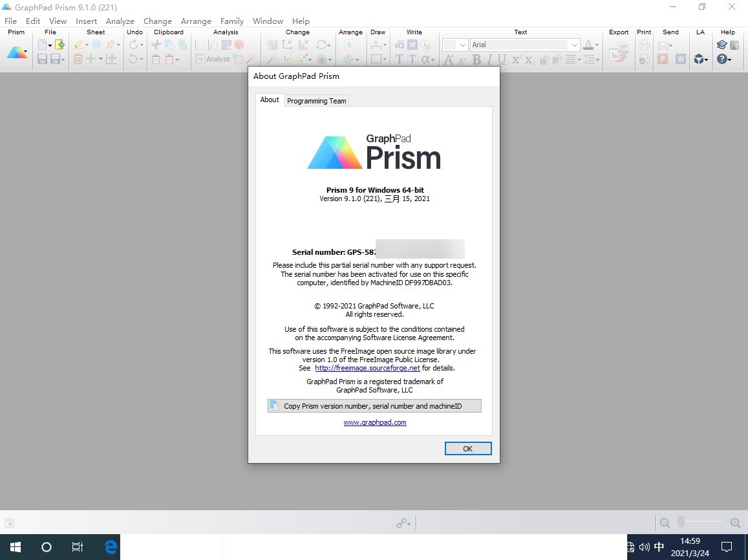Open the Edit menu
The image size is (748, 560).
pos(33,21)
